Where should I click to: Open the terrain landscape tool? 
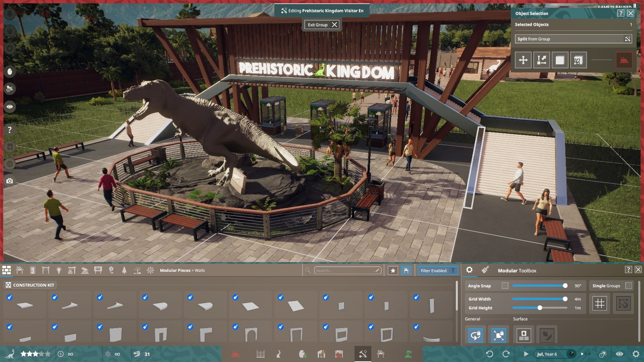pos(408,354)
